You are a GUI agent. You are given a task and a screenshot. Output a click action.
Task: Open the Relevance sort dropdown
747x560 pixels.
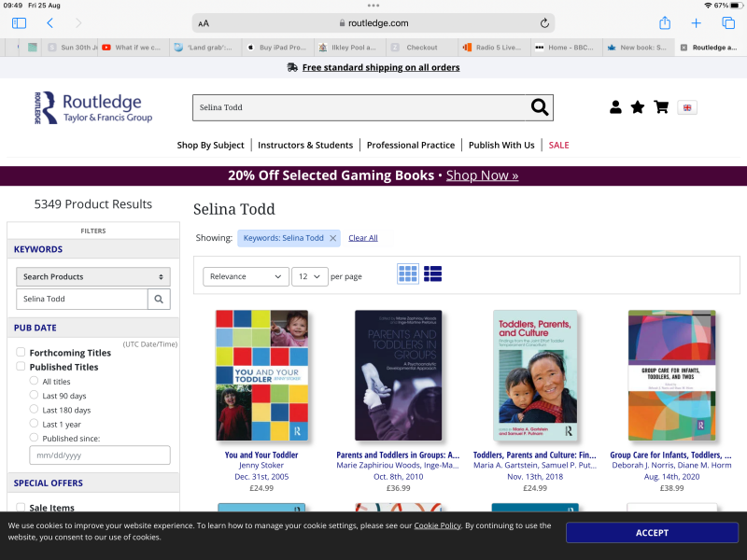(x=246, y=276)
